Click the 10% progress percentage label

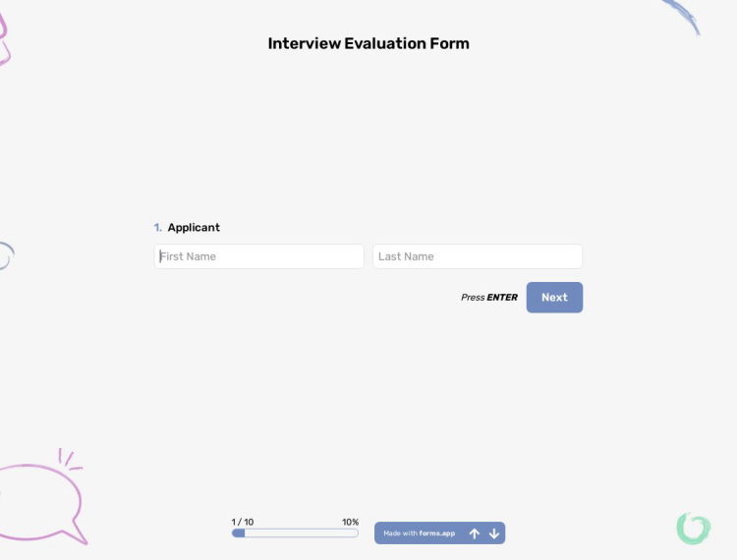point(350,522)
